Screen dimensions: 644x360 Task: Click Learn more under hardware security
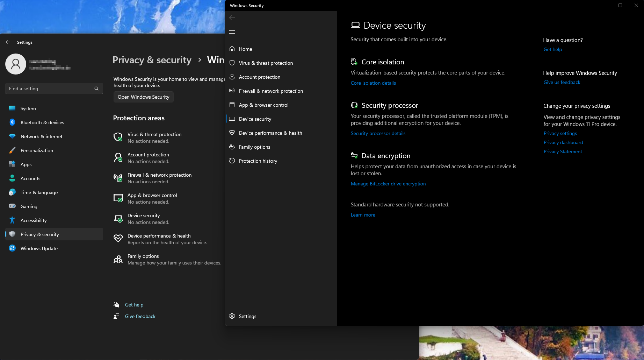point(363,215)
